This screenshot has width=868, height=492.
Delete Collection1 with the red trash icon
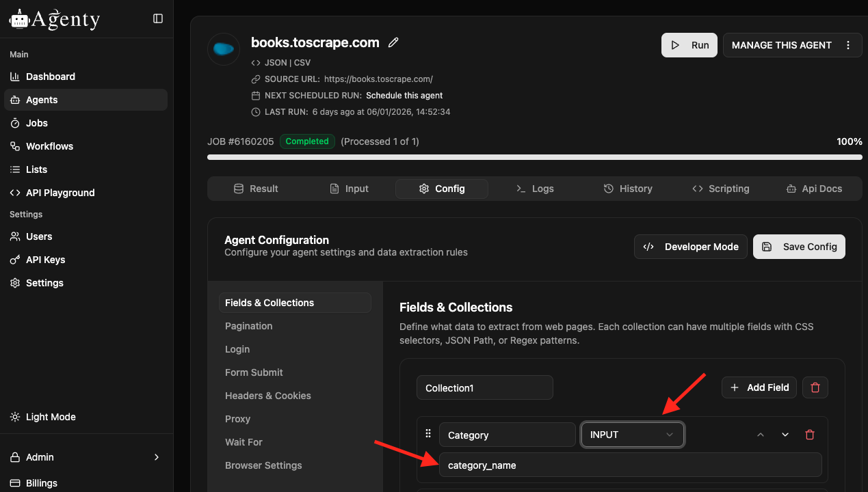815,387
